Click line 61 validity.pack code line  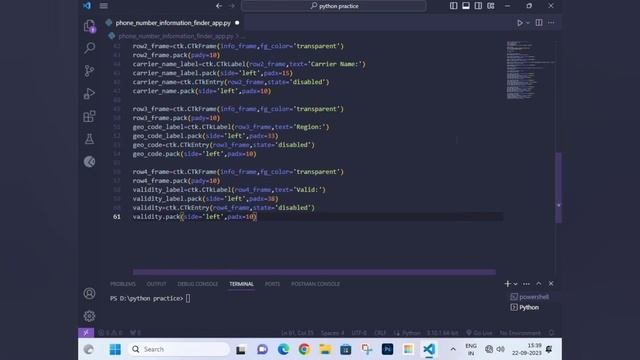(194, 217)
